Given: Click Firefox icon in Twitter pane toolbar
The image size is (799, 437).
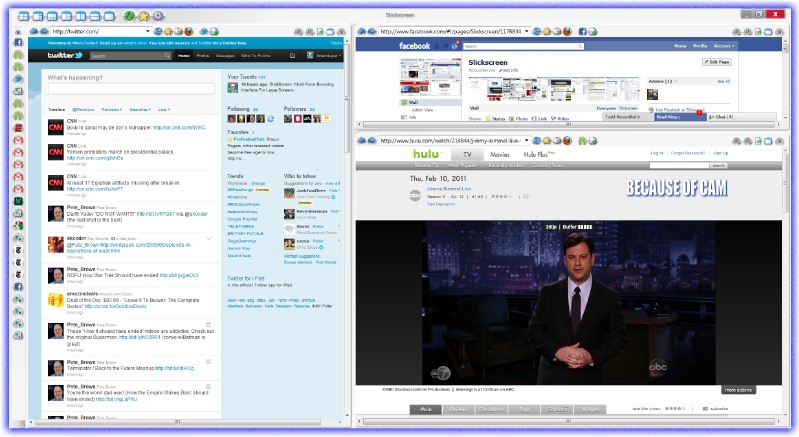Looking at the screenshot, I should coord(189,32).
